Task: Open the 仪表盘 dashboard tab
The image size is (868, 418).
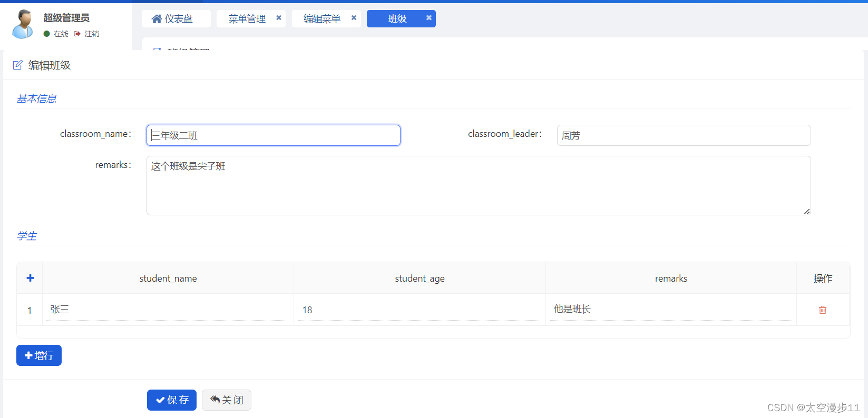Action: coord(176,19)
